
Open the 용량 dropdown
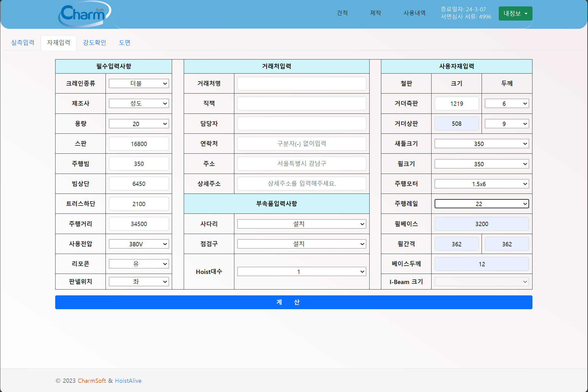coord(139,124)
